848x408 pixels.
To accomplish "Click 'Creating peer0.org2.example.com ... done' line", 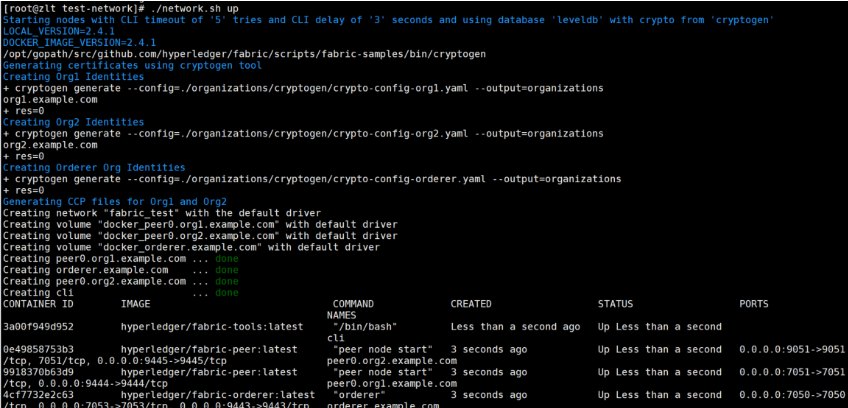I will [121, 281].
